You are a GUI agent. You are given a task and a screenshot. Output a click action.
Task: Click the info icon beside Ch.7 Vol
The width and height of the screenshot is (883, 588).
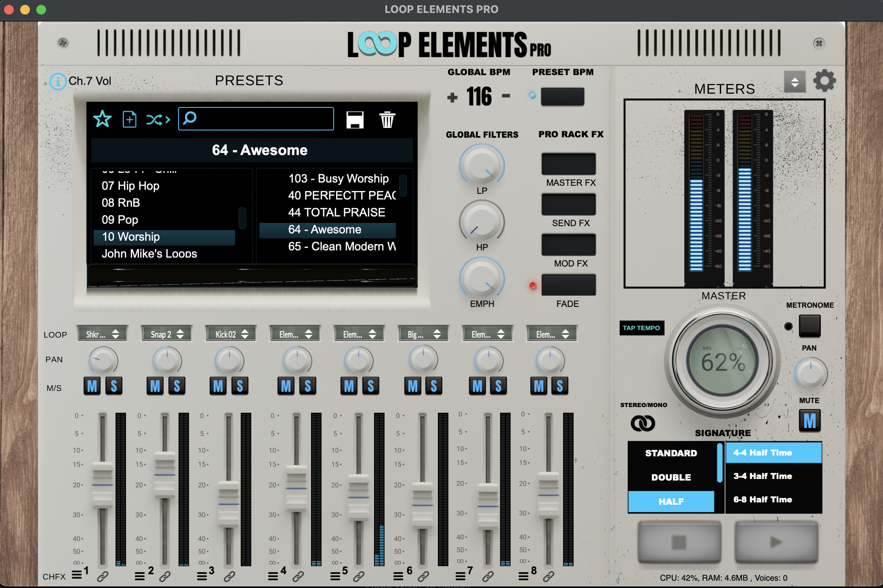pyautogui.click(x=58, y=82)
